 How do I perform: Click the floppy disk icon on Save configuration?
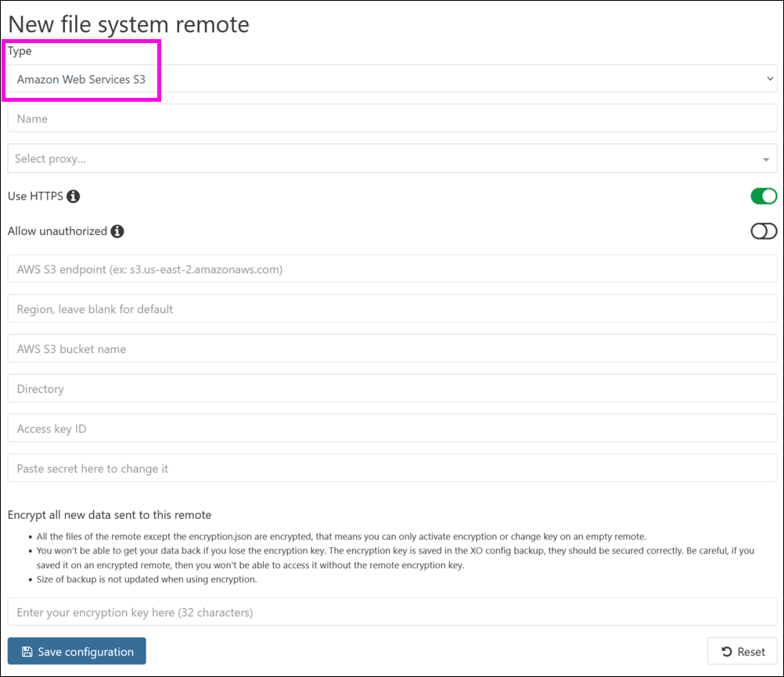(x=27, y=651)
